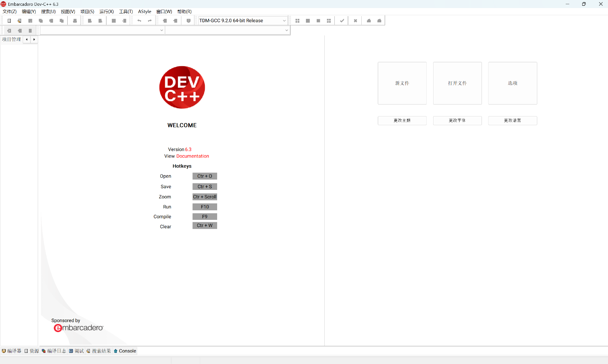This screenshot has width=608, height=364.
Task: Click the 'F10' Run hotkey label
Action: pyautogui.click(x=205, y=207)
